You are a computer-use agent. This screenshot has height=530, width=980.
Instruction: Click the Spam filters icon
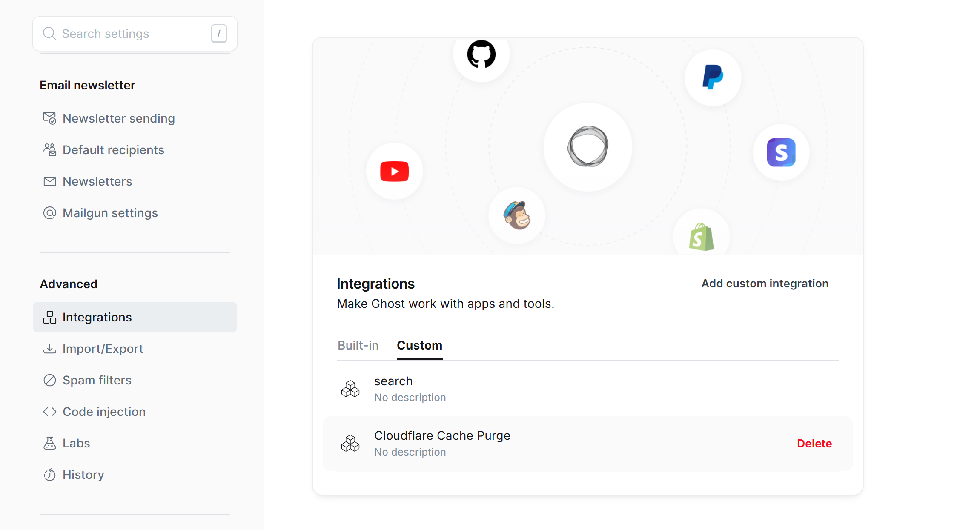(50, 380)
